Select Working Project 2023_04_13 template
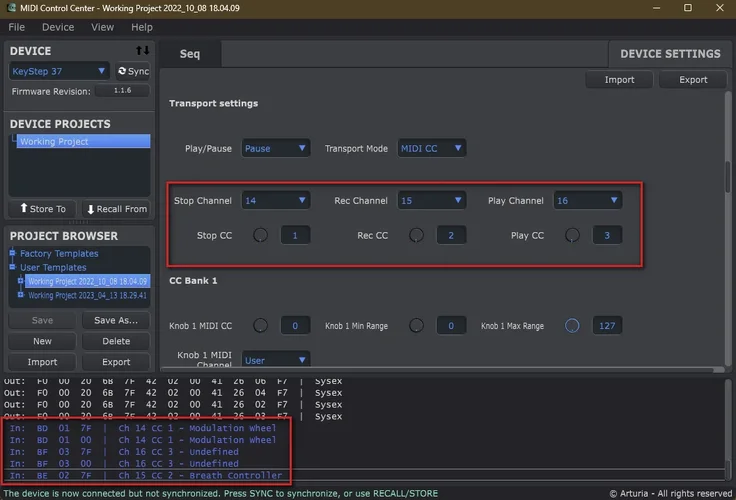 87,296
